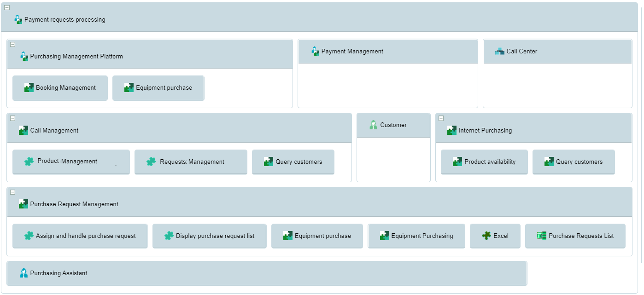Collapse the Purchase Request Management group

13,192
